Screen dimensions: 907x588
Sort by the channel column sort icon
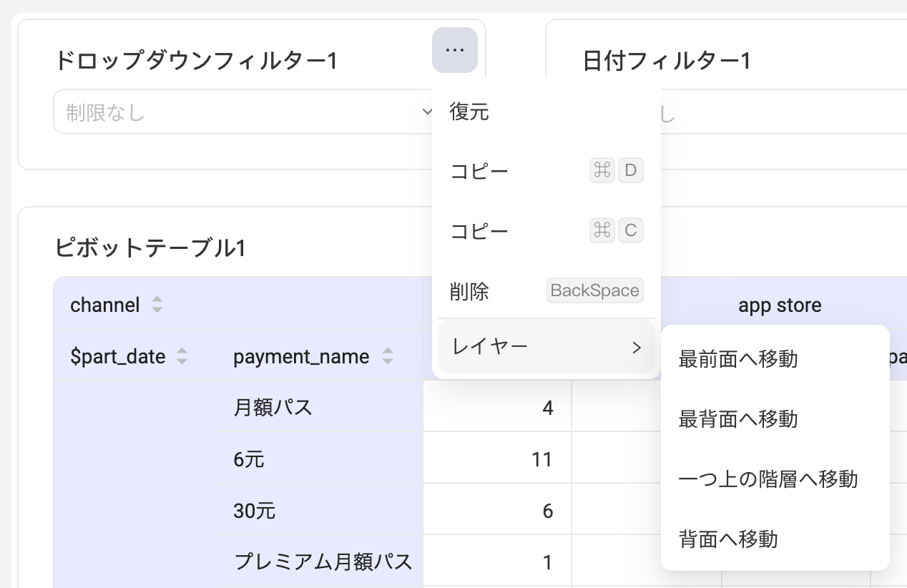(x=157, y=305)
